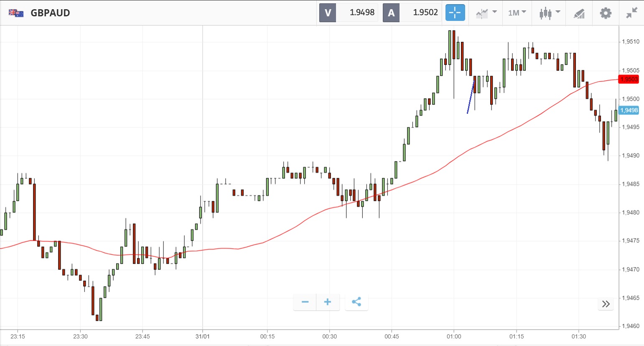Expand the candlestick chart type dropdown
Screen dimensions: 644x346
549,13
